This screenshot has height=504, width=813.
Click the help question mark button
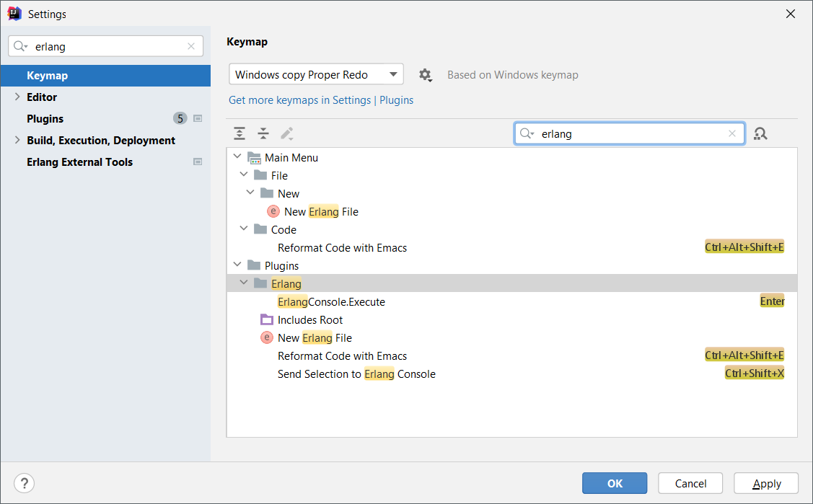click(25, 483)
